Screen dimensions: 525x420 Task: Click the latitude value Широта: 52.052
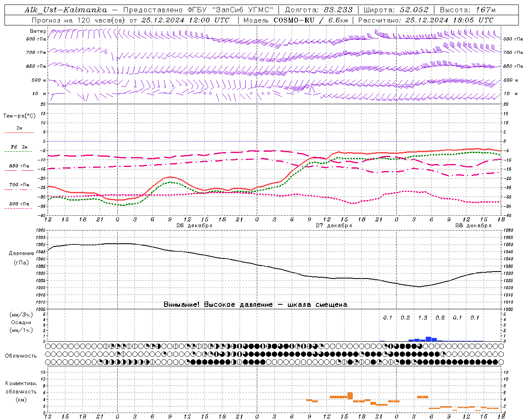click(396, 10)
